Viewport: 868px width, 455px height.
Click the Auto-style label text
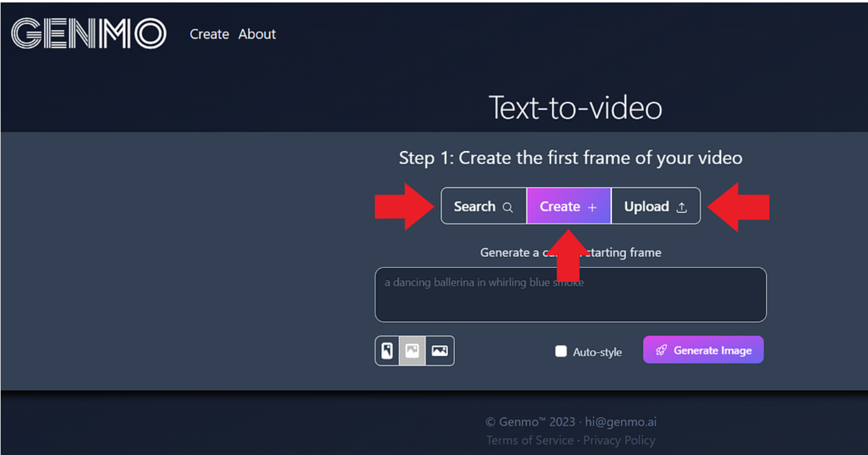tap(597, 352)
